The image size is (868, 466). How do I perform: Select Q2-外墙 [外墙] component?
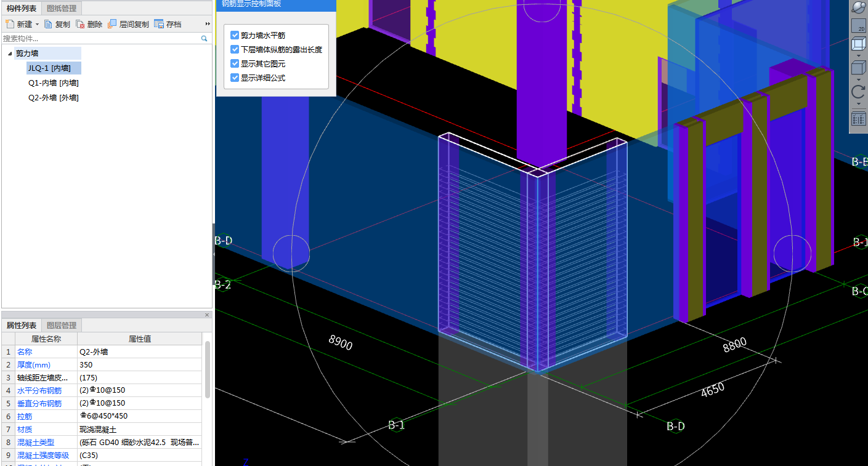point(54,98)
